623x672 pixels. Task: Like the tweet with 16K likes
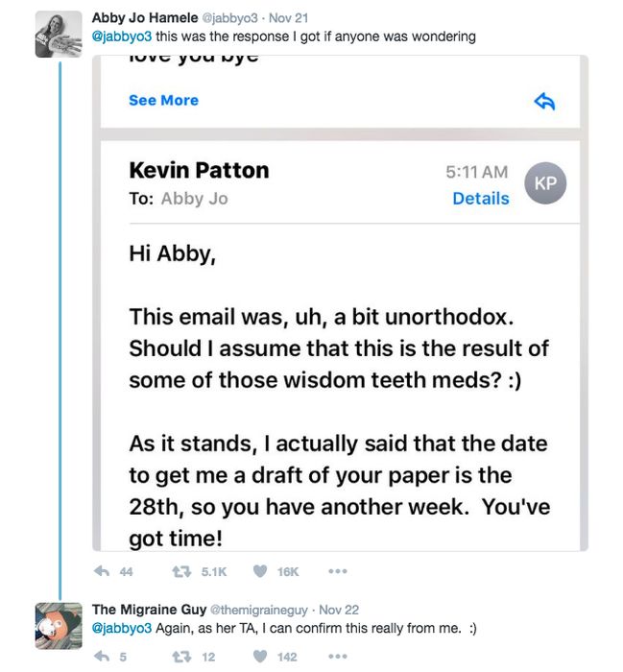(x=260, y=571)
